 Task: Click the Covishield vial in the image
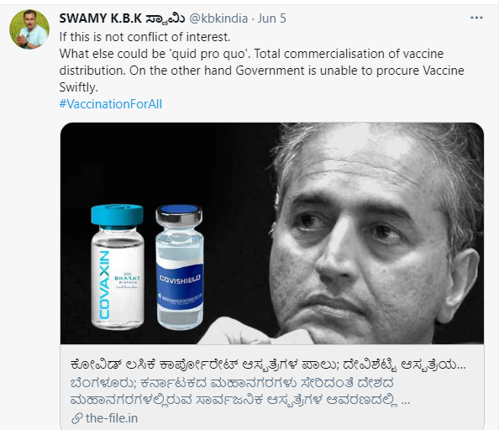click(180, 267)
